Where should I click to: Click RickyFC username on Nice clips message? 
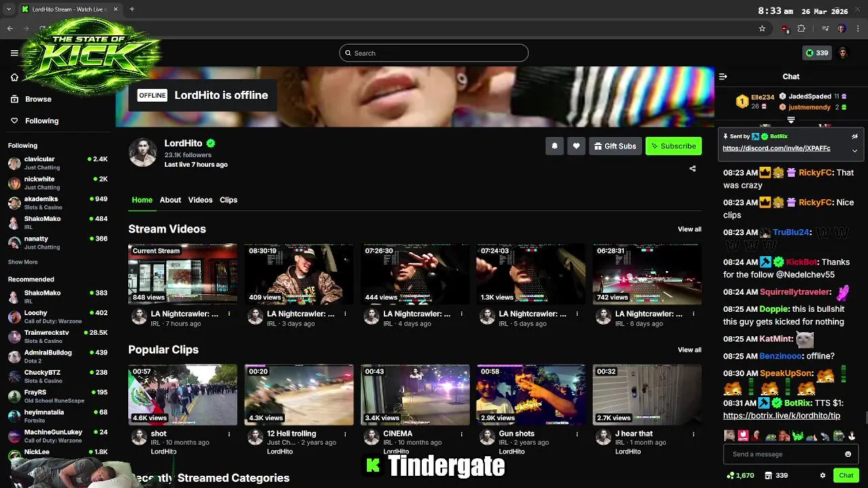[815, 203]
